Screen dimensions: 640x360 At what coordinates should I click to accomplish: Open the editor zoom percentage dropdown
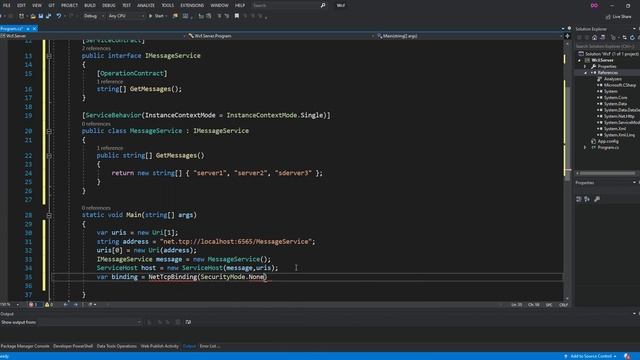[10, 304]
